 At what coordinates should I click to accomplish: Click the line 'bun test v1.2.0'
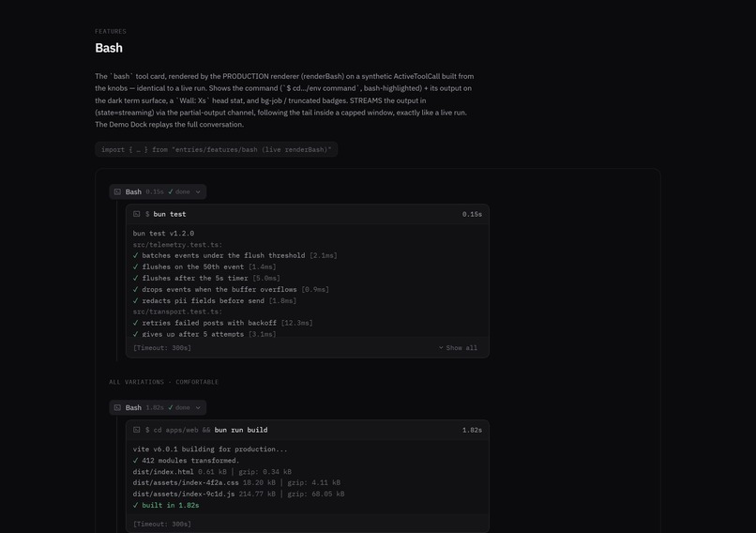click(x=163, y=234)
